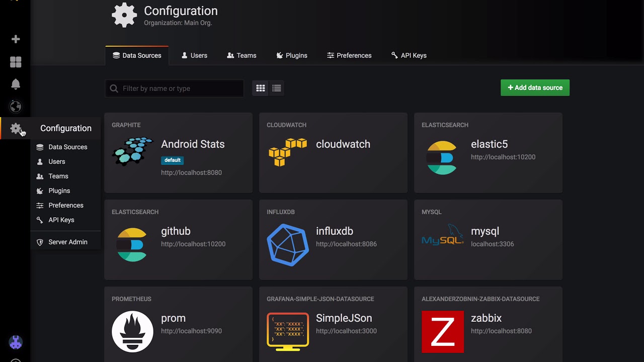Open your user avatar at the sidebar bottom
Image resolution: width=644 pixels, height=362 pixels.
pyautogui.click(x=15, y=342)
